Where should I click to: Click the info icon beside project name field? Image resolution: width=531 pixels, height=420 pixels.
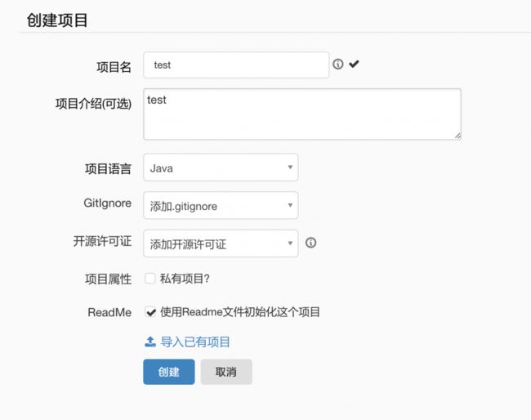(338, 64)
